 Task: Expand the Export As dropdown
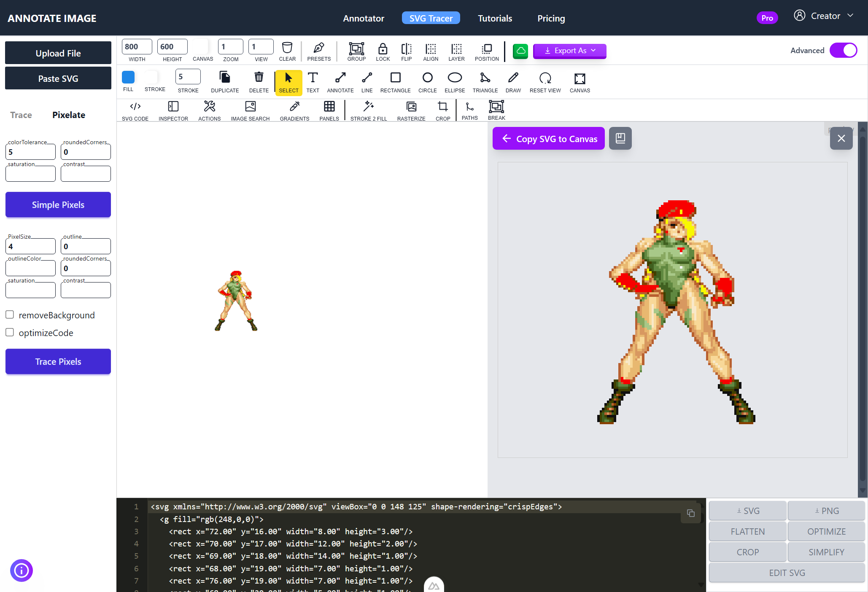click(569, 51)
